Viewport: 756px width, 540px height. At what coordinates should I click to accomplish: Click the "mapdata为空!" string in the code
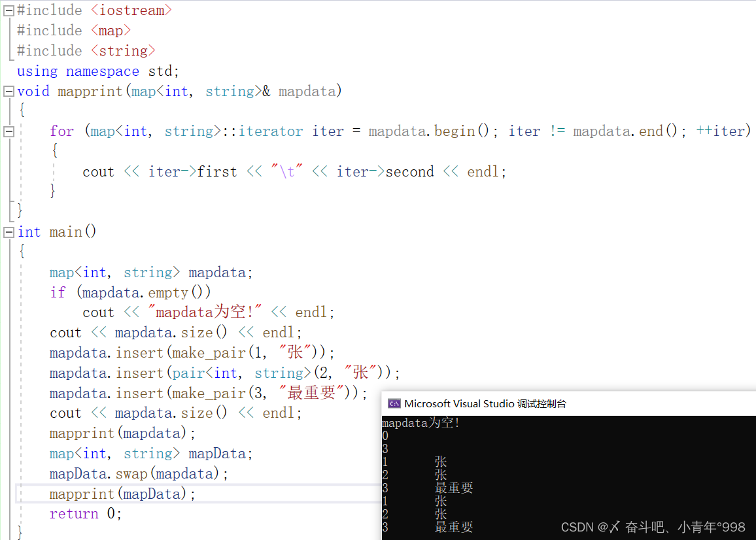(205, 312)
